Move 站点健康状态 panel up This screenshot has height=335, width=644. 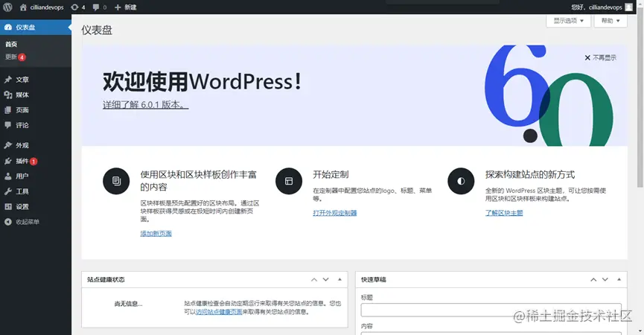click(x=314, y=280)
